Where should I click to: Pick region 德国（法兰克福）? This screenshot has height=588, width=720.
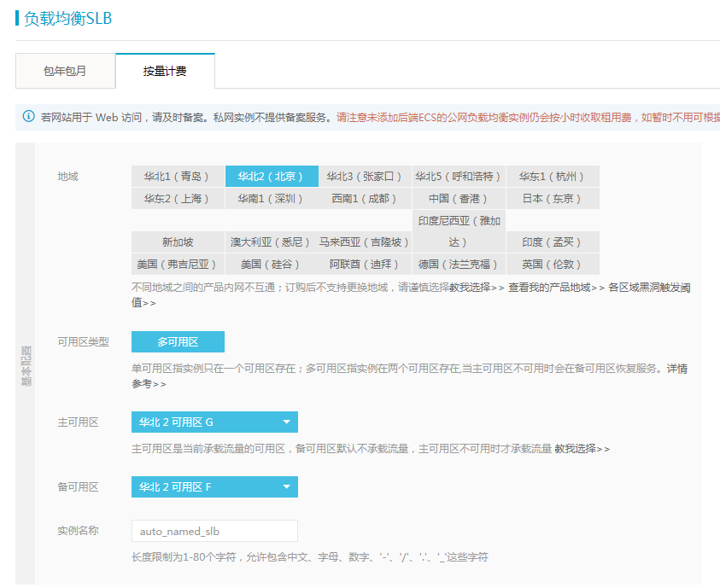click(x=459, y=265)
